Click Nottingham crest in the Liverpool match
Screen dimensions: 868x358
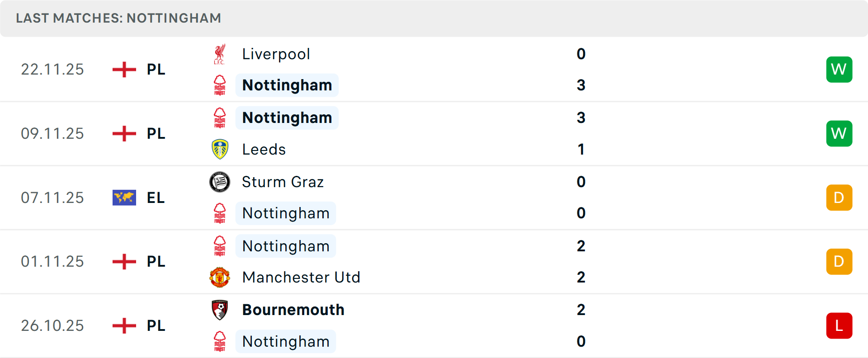click(x=220, y=85)
